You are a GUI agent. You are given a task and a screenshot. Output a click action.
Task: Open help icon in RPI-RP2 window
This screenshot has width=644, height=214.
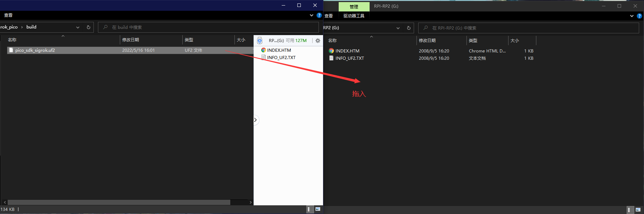coord(639,16)
